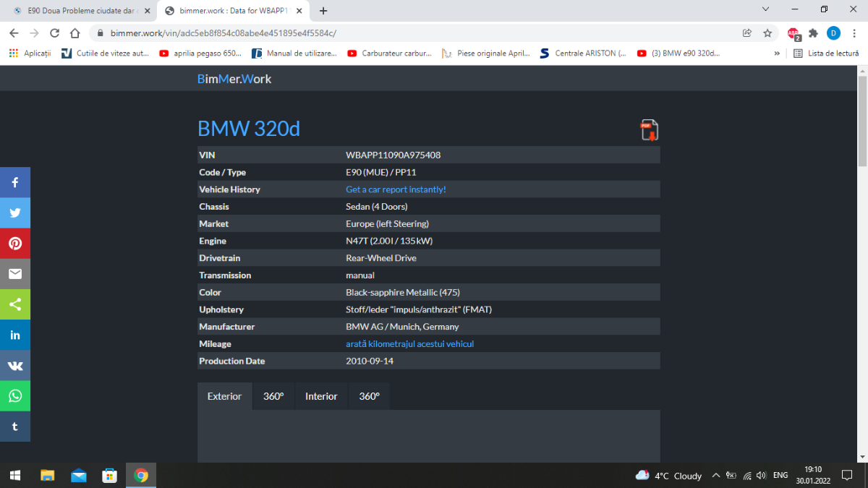
Task: Close the bimmer.work tab
Action: (299, 11)
